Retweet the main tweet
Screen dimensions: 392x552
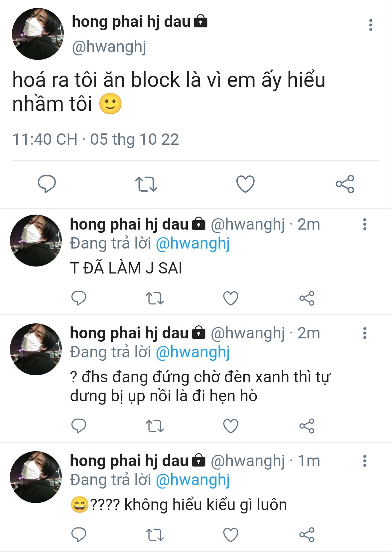click(x=146, y=184)
